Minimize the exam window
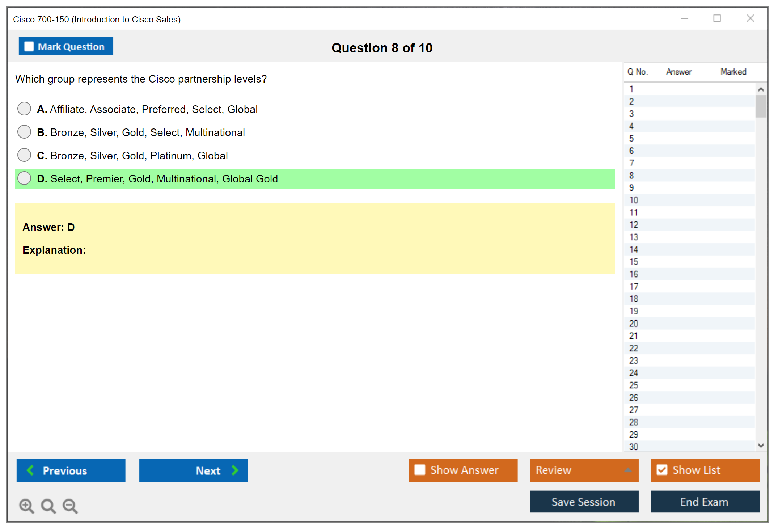Image resolution: width=778 pixels, height=532 pixels. coord(684,18)
